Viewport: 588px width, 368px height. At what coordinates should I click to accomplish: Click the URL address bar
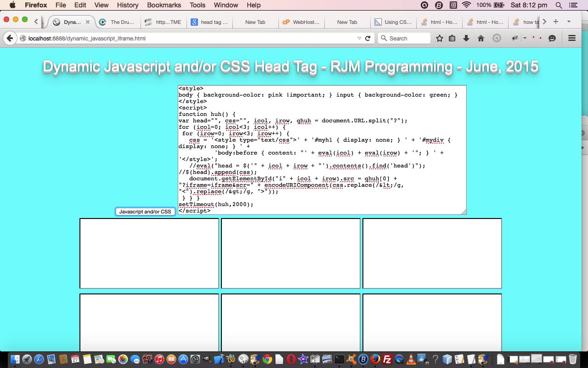click(191, 39)
